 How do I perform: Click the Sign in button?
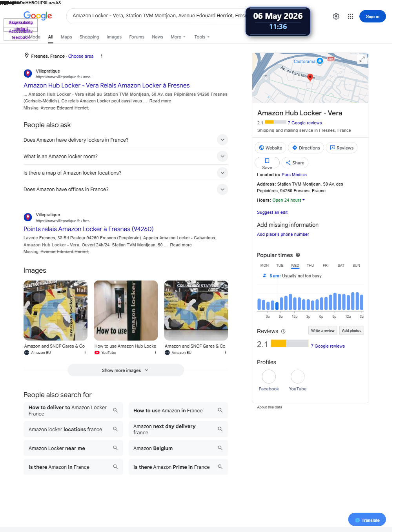(372, 16)
